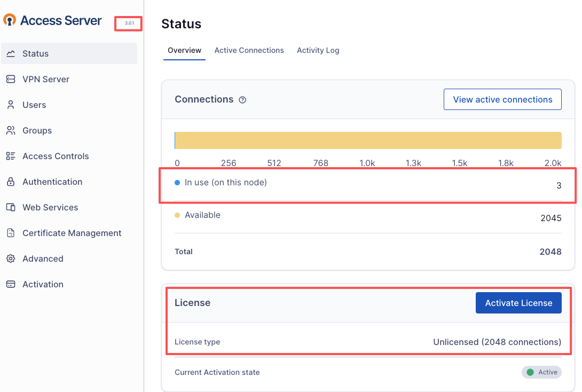Screen dimensions: 582x392
Task: Open the Connections help question mark icon
Action: [242, 100]
